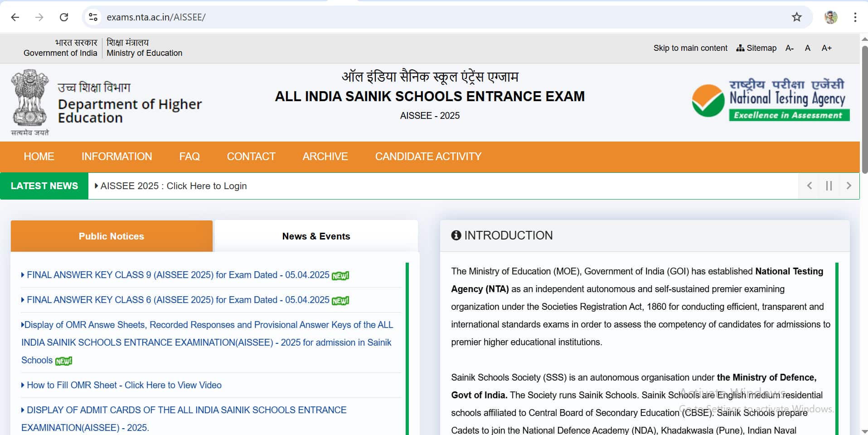Open FAQ menu item
This screenshot has width=868, height=435.
click(189, 156)
